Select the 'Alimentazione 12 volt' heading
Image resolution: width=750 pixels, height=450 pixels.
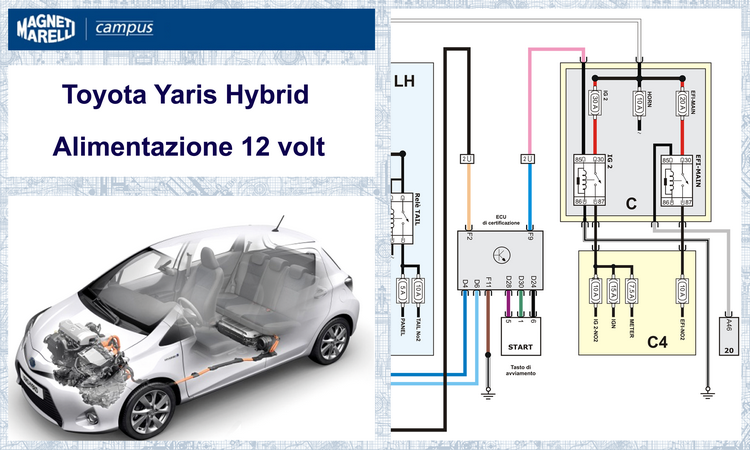point(189,146)
